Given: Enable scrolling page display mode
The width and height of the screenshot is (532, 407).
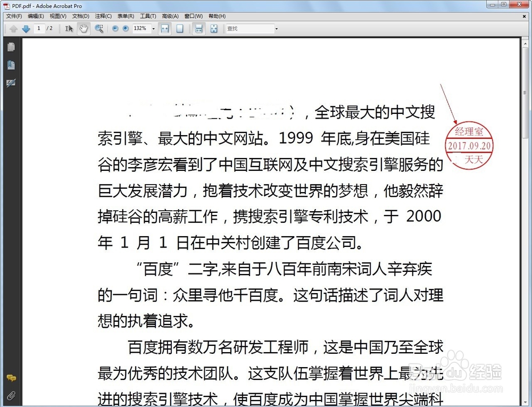Looking at the screenshot, I should pyautogui.click(x=199, y=29).
